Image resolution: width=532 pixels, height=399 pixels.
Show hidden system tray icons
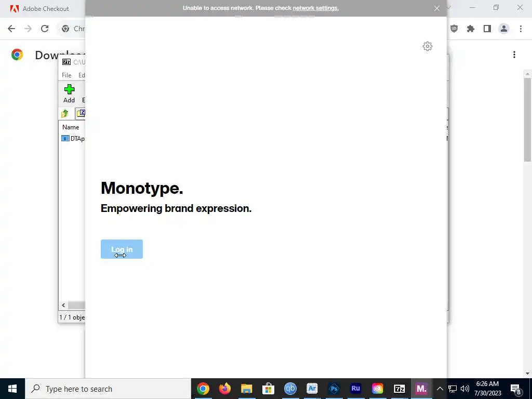[x=440, y=389]
